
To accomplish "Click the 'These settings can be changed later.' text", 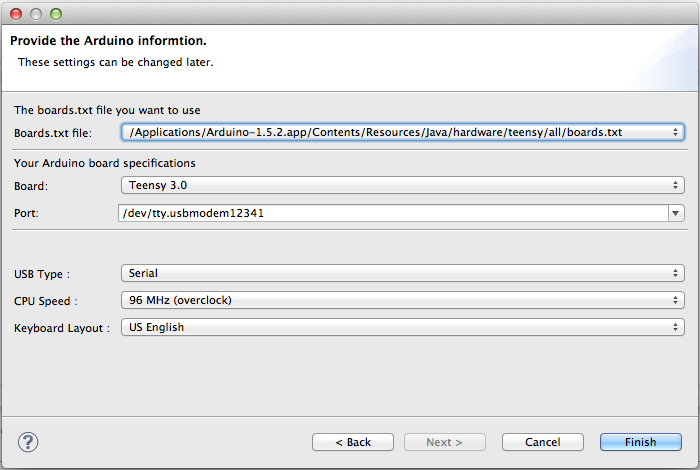I will coord(116,62).
